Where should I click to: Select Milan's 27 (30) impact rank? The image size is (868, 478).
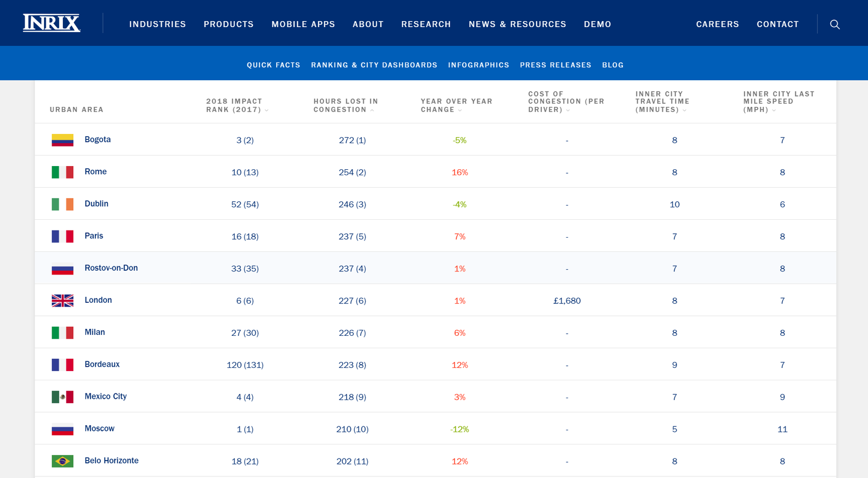pos(245,333)
